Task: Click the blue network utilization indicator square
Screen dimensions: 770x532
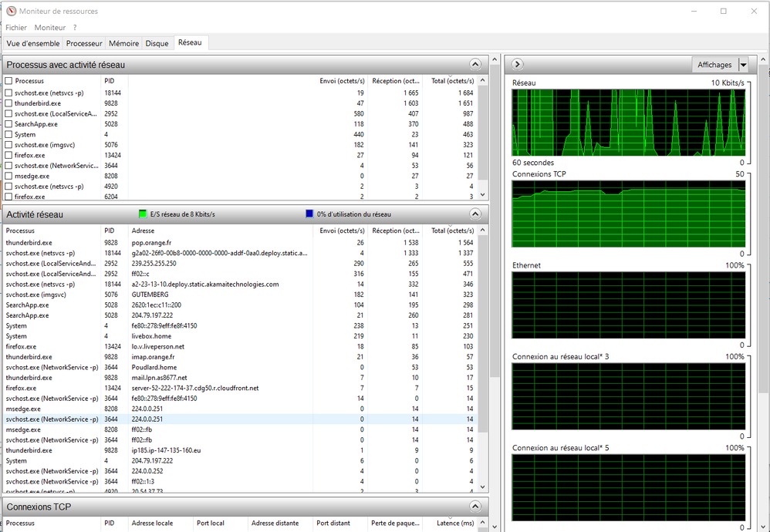Action: [309, 214]
